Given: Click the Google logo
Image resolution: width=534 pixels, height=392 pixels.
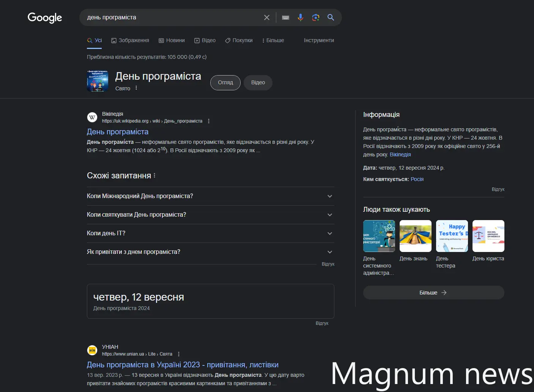Looking at the screenshot, I should 45,17.
